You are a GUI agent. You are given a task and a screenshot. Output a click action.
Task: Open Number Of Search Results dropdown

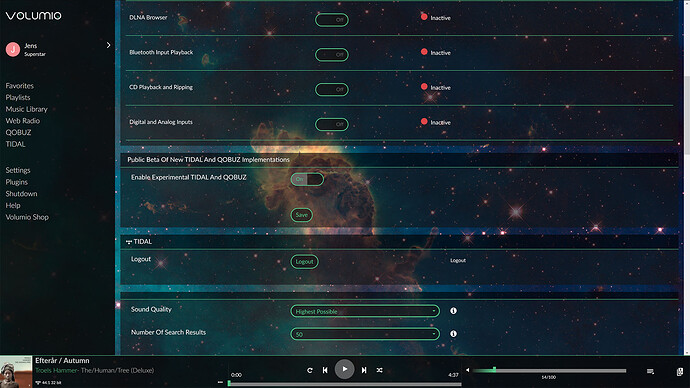click(365, 334)
